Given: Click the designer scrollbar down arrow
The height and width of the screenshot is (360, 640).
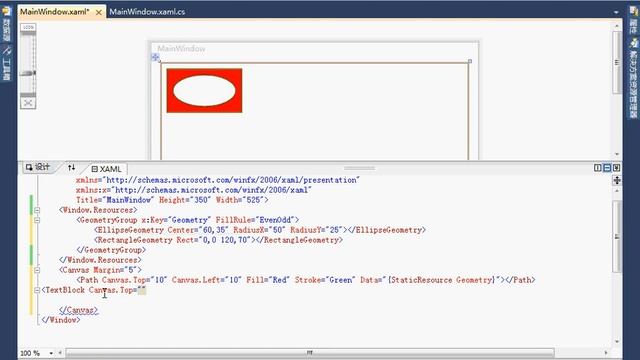Looking at the screenshot, I should tap(617, 154).
